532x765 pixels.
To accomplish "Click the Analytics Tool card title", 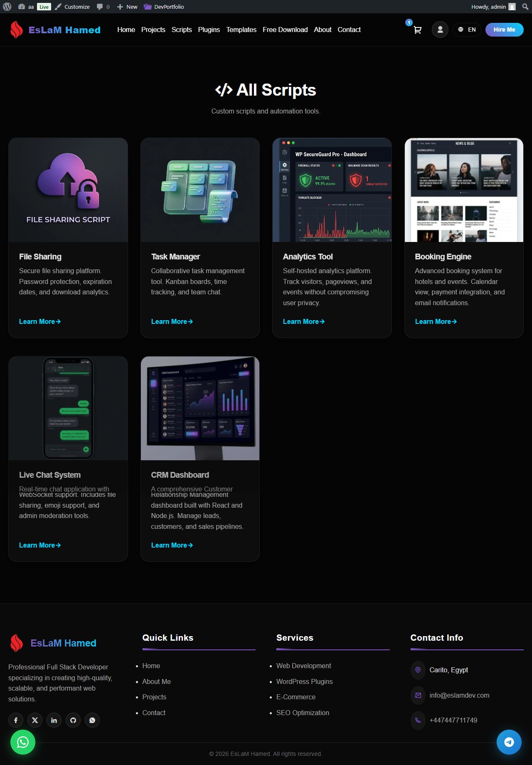I will pos(308,257).
